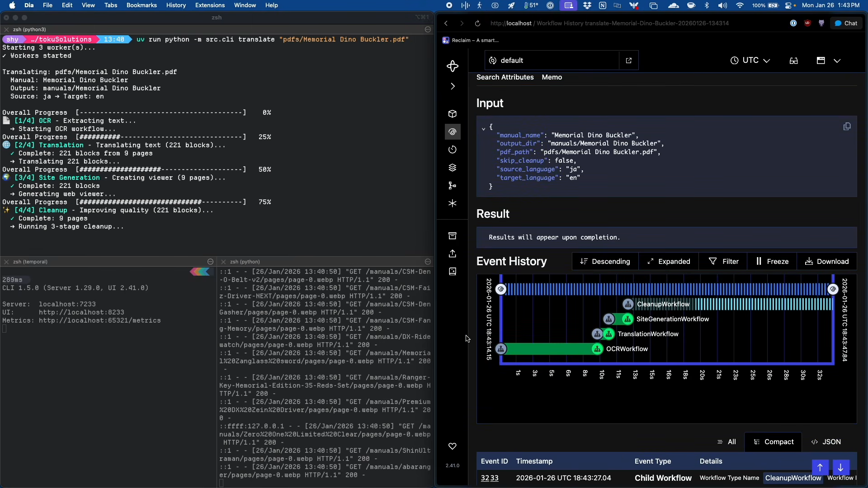This screenshot has width=868, height=488.
Task: Expand the Temporal sidebar navigation chevron
Action: tap(453, 86)
